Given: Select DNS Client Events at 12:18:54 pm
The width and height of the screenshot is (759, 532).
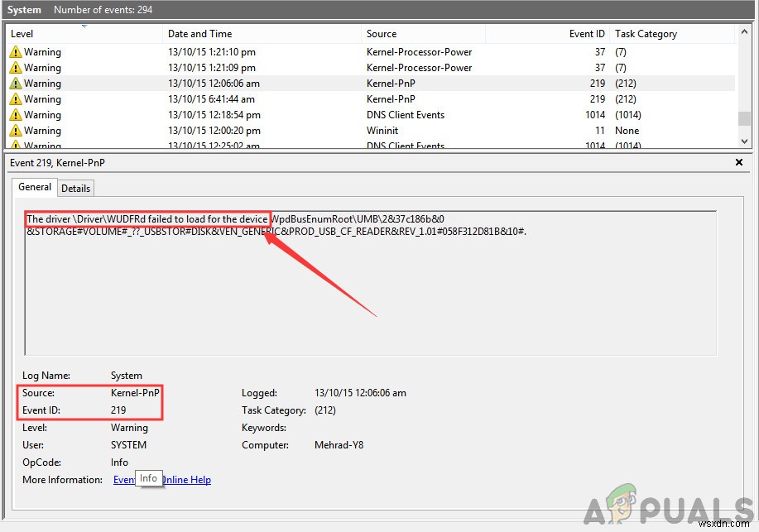Looking at the screenshot, I should click(405, 115).
